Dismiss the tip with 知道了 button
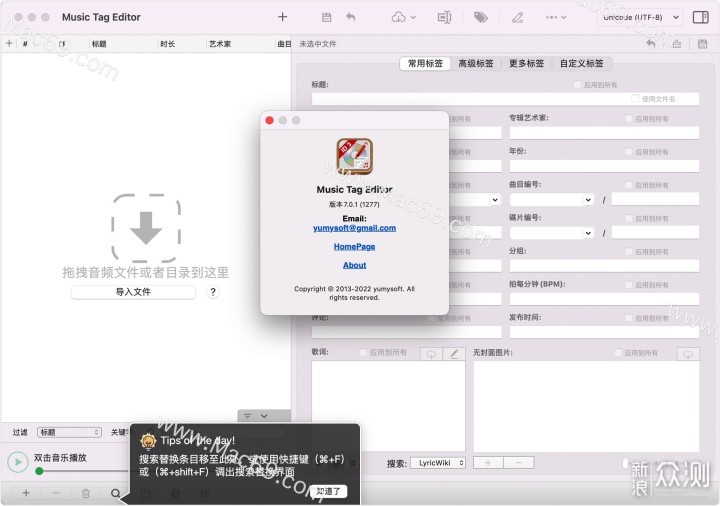Viewport: 720px width, 506px height. (328, 491)
